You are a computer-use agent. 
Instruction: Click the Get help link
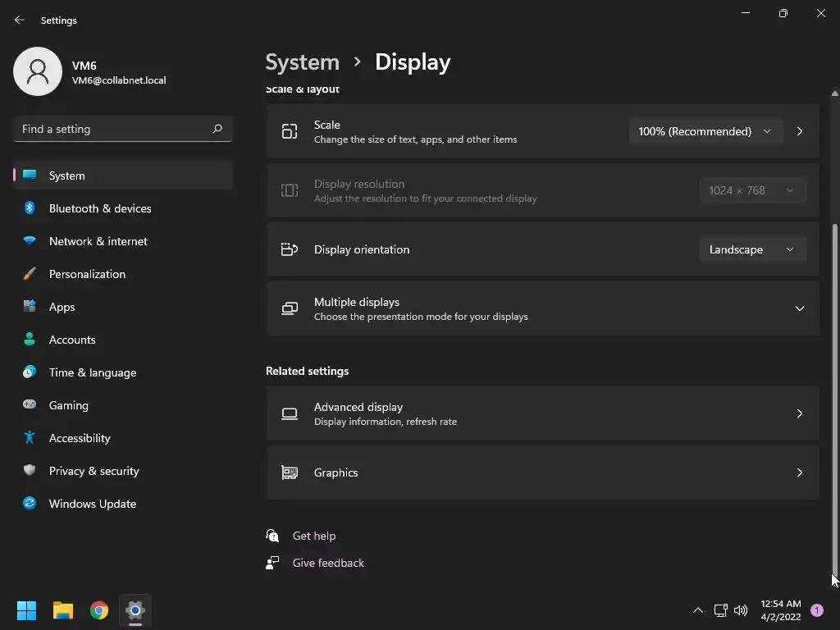click(314, 536)
